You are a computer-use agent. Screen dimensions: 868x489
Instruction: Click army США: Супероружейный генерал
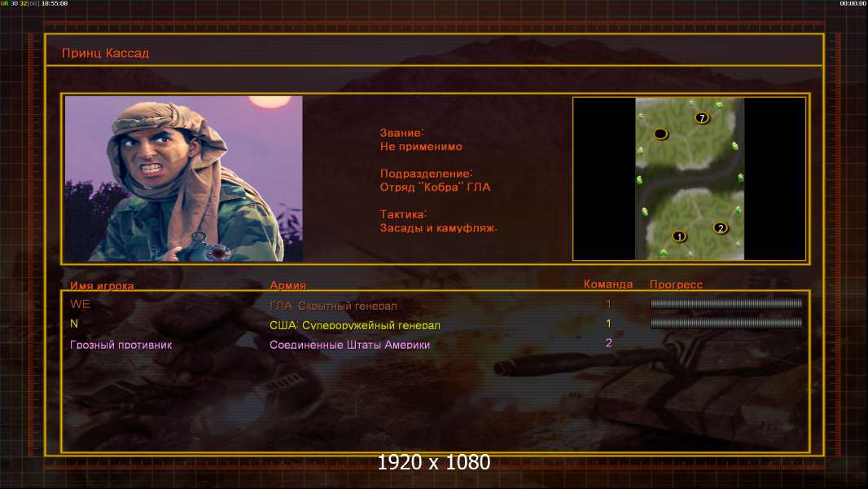(x=355, y=325)
